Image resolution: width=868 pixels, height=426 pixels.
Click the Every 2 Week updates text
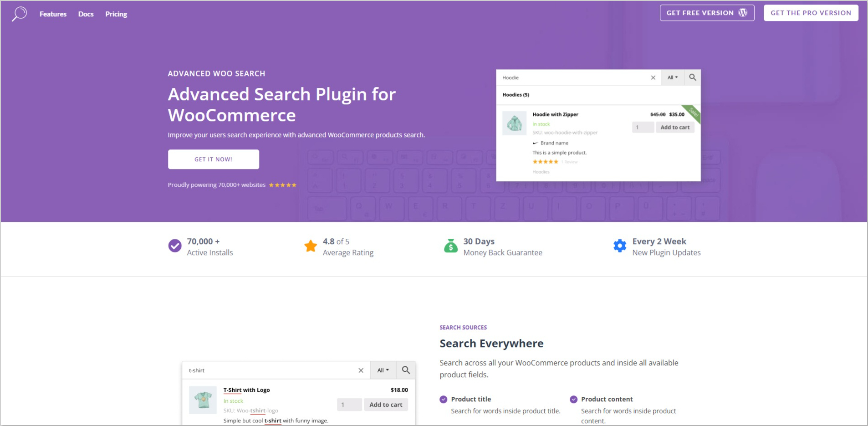tap(666, 247)
